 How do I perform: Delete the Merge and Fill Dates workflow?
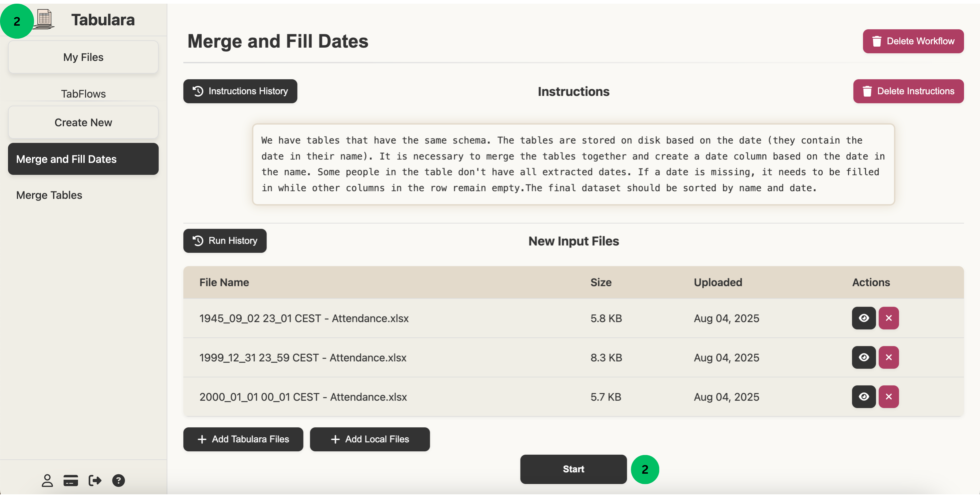[913, 41]
